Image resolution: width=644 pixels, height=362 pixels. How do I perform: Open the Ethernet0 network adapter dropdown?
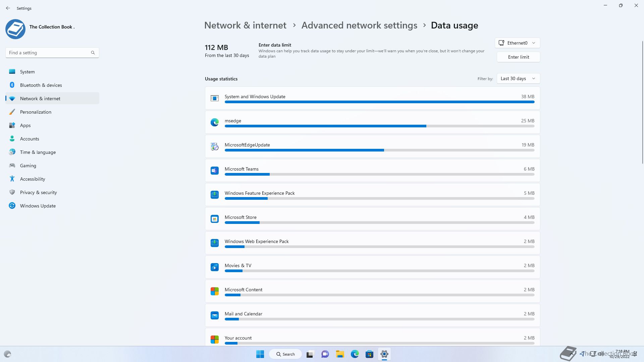click(x=517, y=43)
